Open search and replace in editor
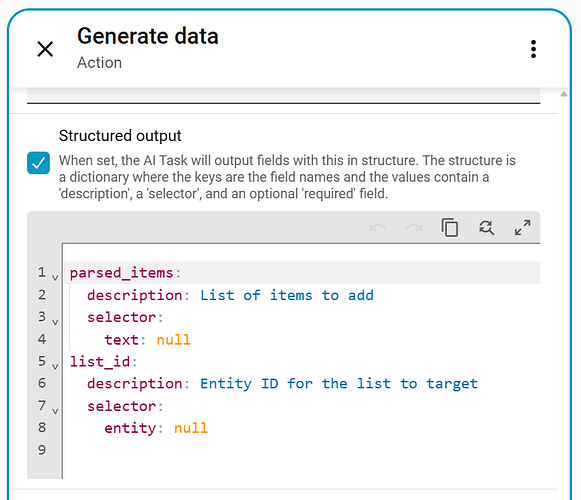This screenshot has width=581, height=500. coord(486,227)
